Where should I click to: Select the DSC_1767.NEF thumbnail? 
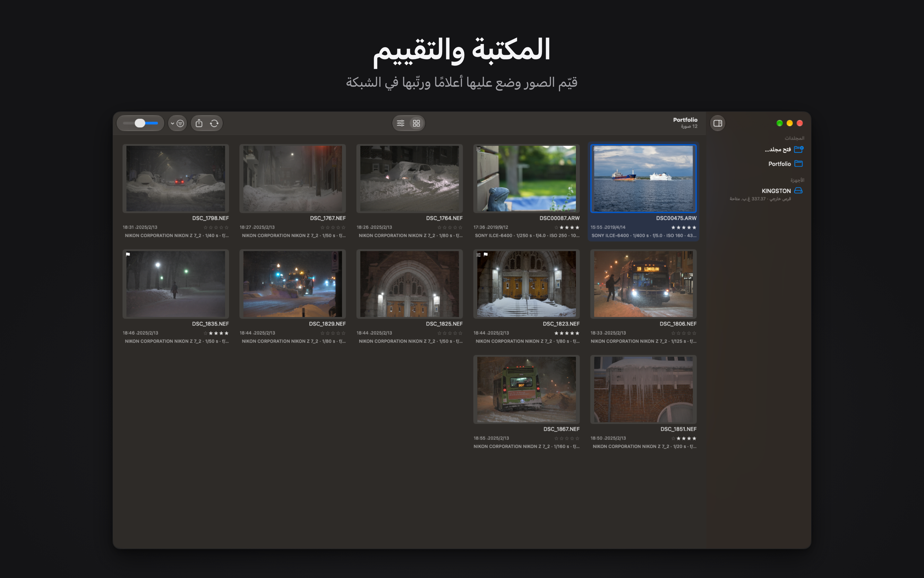point(293,179)
